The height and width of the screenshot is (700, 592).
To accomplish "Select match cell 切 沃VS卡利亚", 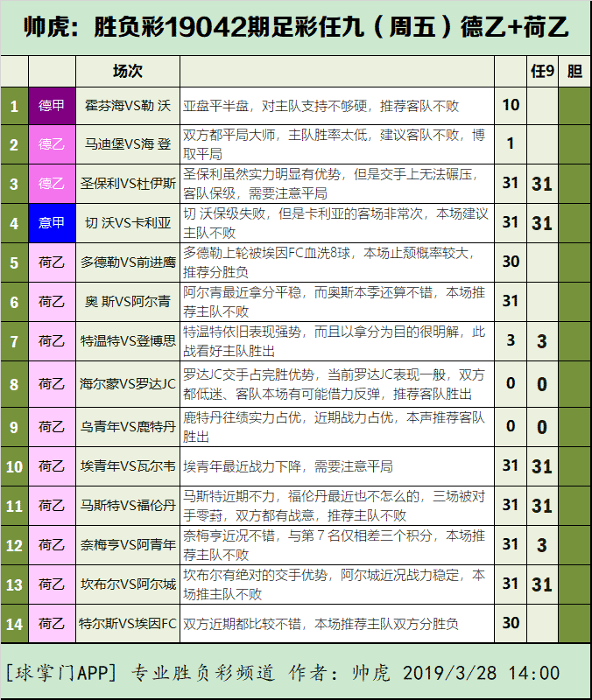I will click(x=128, y=223).
